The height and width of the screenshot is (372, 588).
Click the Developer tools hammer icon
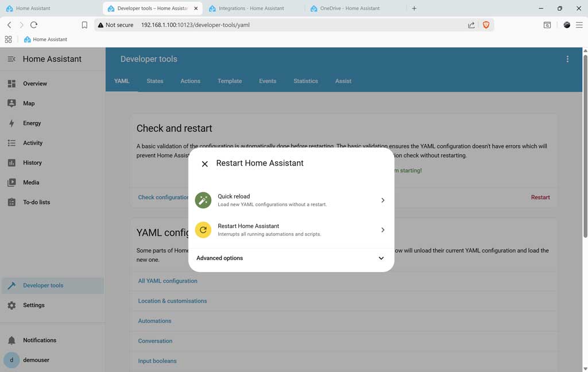[x=11, y=285]
